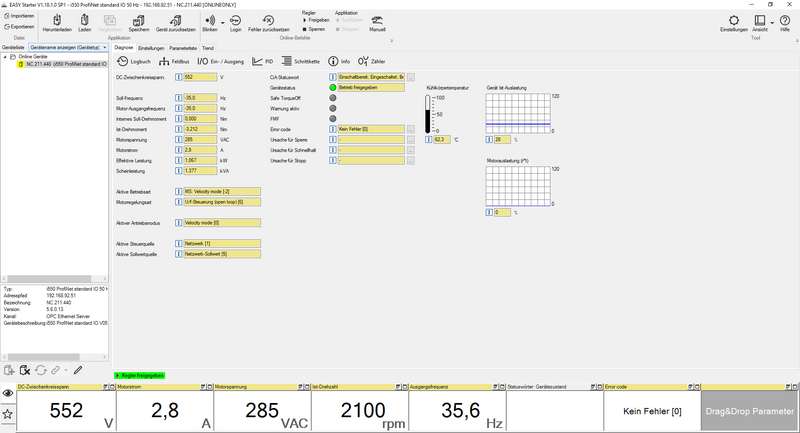Screen dimensions: 800x433
Task: Open the Gerätename anzeigen combo box
Action: tap(68, 47)
